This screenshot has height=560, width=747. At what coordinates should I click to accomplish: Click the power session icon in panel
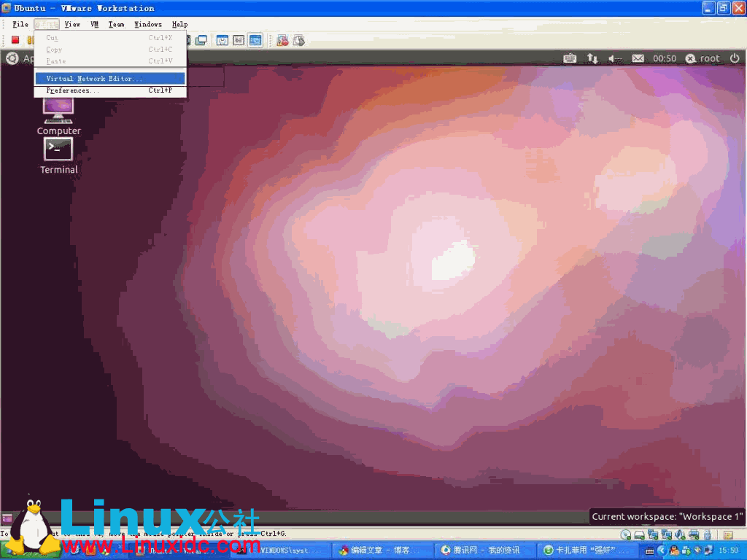[x=735, y=58]
